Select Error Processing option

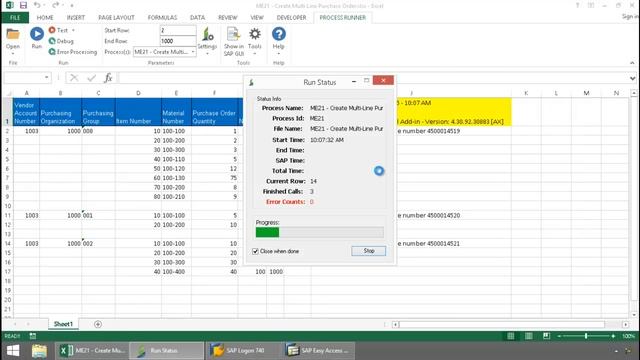pos(73,52)
